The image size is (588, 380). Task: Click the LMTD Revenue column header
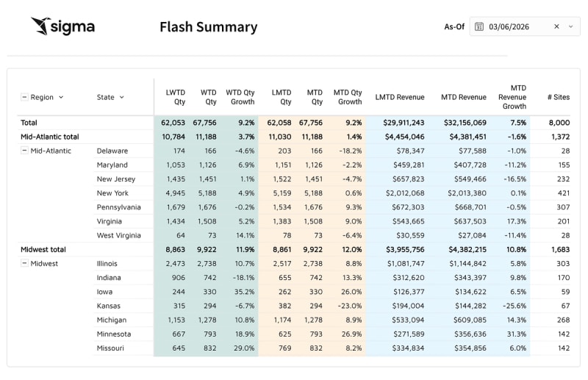point(399,97)
